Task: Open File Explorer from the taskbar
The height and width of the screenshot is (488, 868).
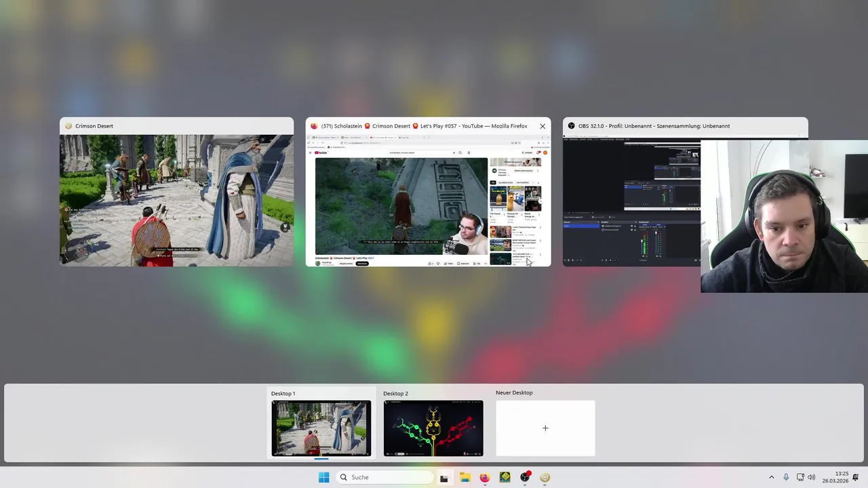Action: 465,478
